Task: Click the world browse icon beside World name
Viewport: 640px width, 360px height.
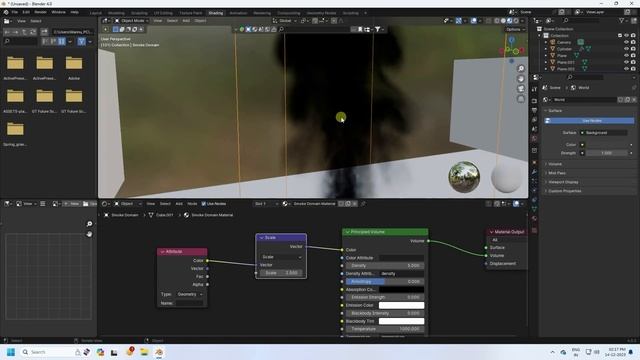Action: [x=546, y=100]
